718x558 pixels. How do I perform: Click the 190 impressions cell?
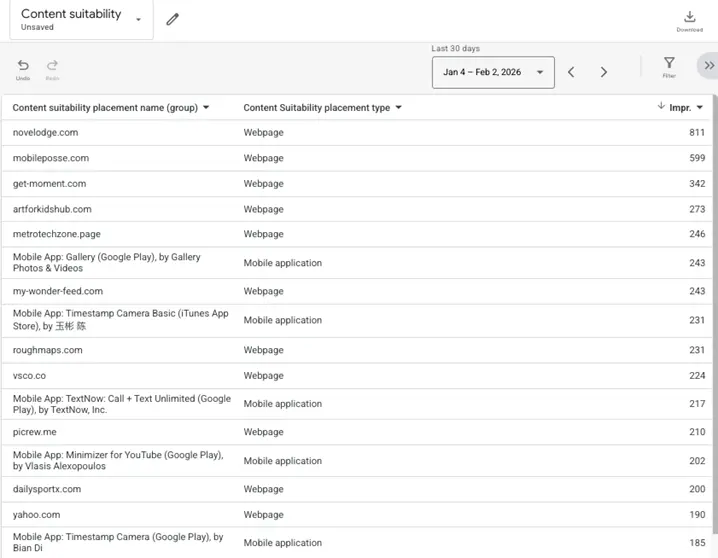pyautogui.click(x=697, y=515)
